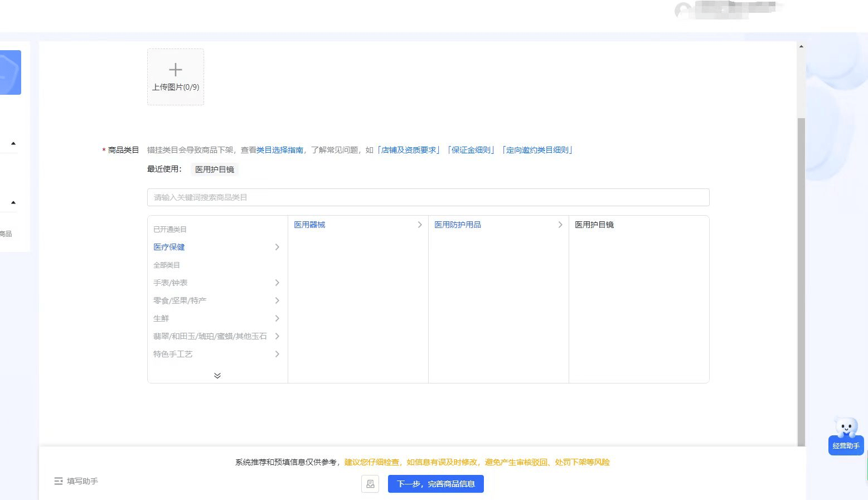
Task: Click the recently used 医用护目镜 tag
Action: coord(215,169)
